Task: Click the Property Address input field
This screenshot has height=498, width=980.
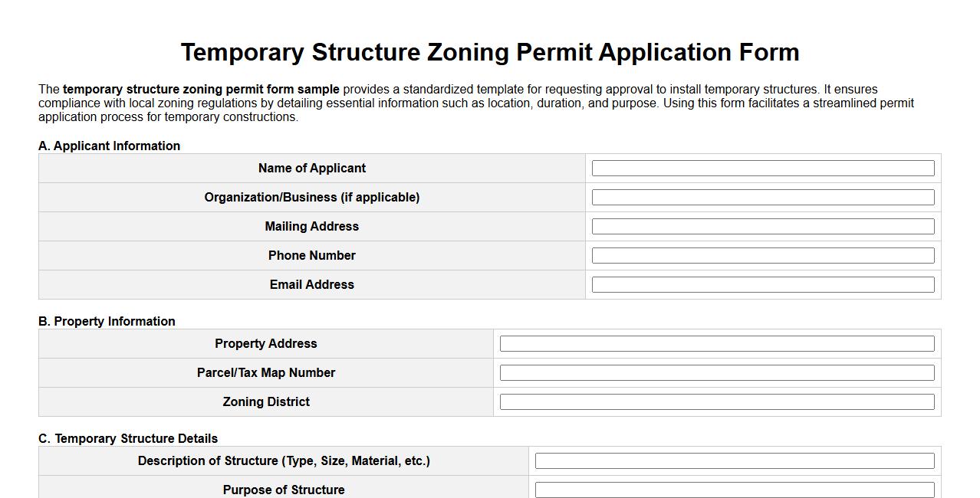Action: point(716,343)
